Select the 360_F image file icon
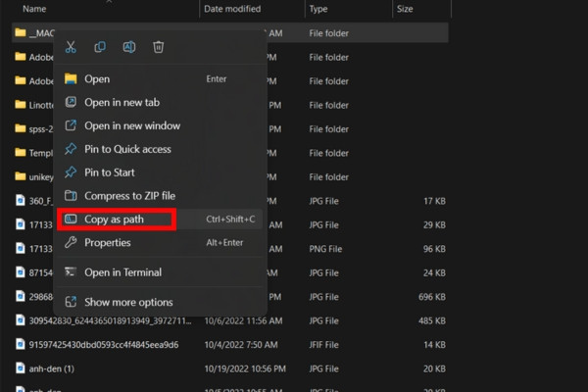 click(21, 200)
